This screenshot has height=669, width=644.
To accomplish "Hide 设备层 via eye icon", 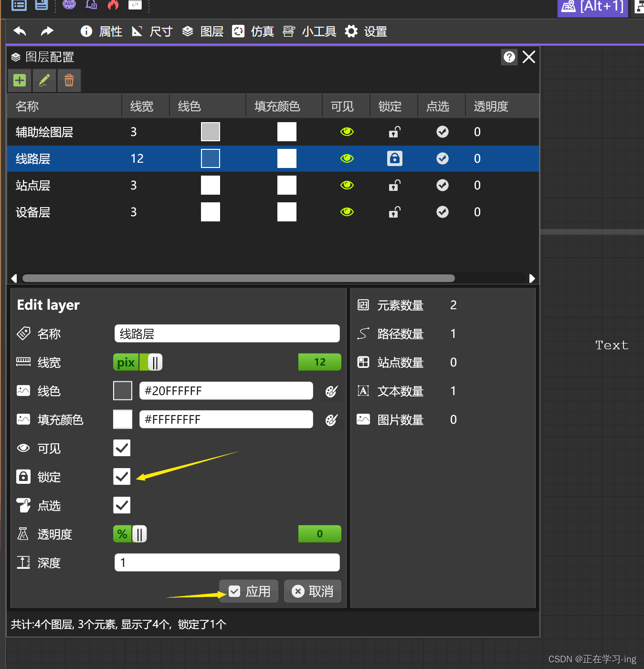I will [x=347, y=212].
